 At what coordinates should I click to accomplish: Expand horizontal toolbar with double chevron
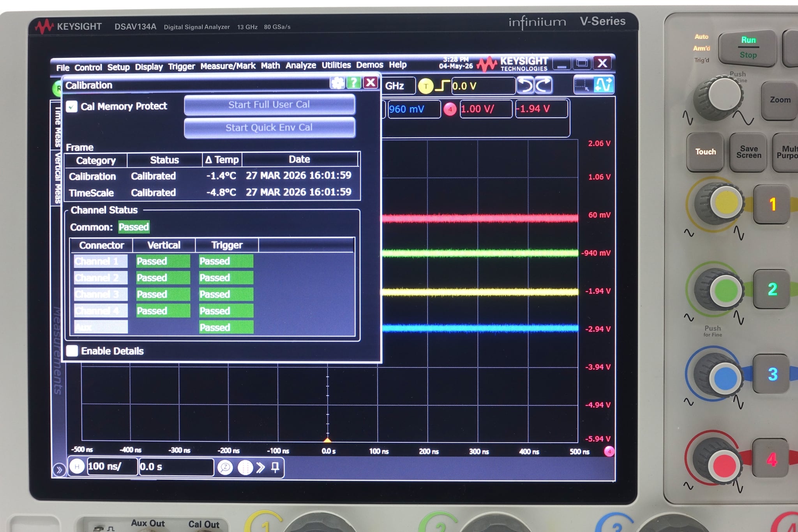(x=260, y=467)
